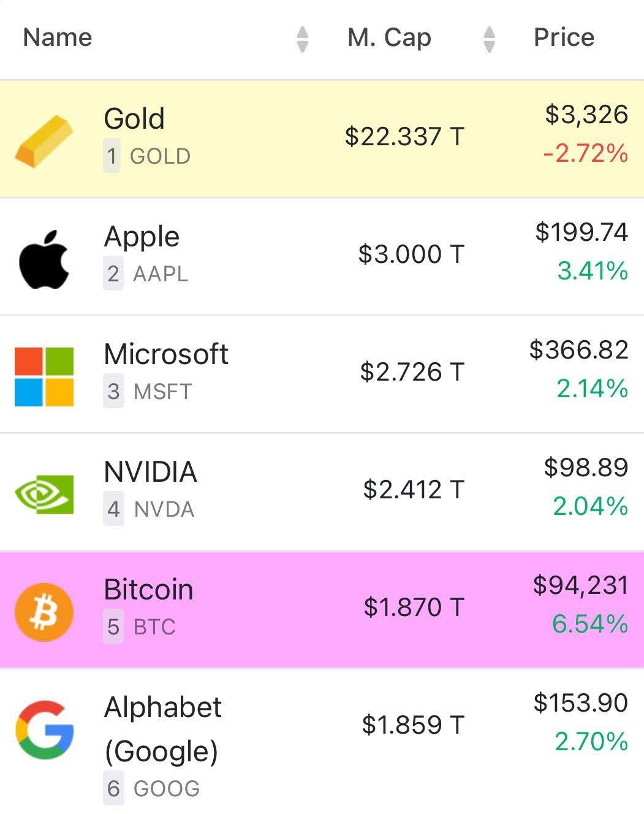
Task: Click Bitcoin's $94,231 price
Action: pyautogui.click(x=580, y=585)
